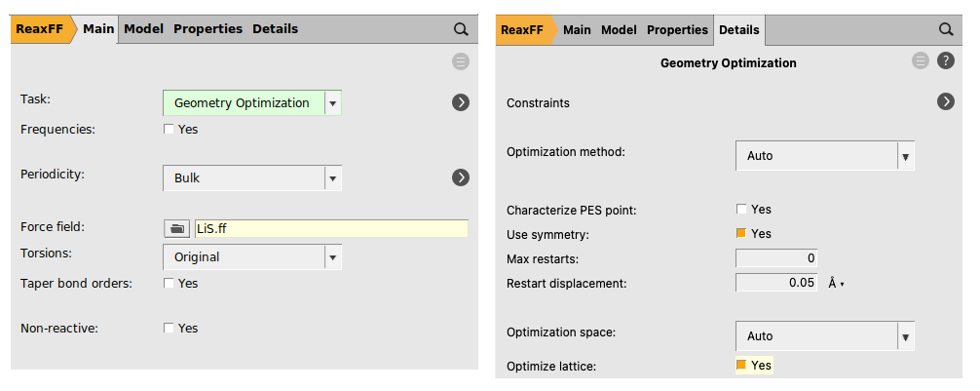The image size is (980, 391).
Task: Click ReaxFF engine tab in left panel
Action: pyautogui.click(x=39, y=29)
